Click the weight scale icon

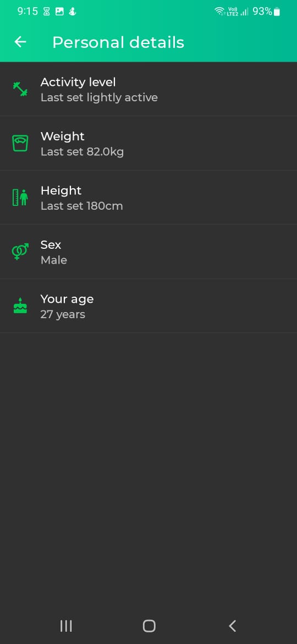(20, 143)
